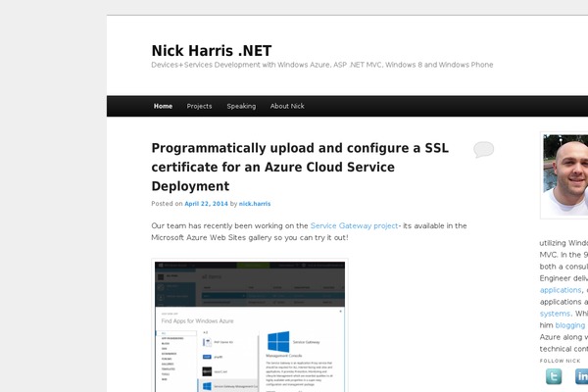Open the About Nick menu item

[287, 106]
